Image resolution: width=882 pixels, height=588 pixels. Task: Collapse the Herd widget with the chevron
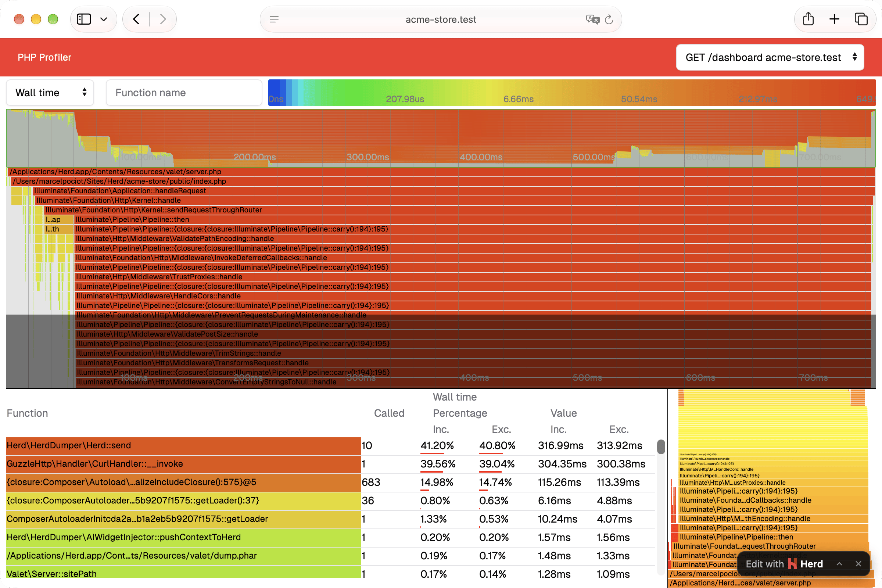839,564
